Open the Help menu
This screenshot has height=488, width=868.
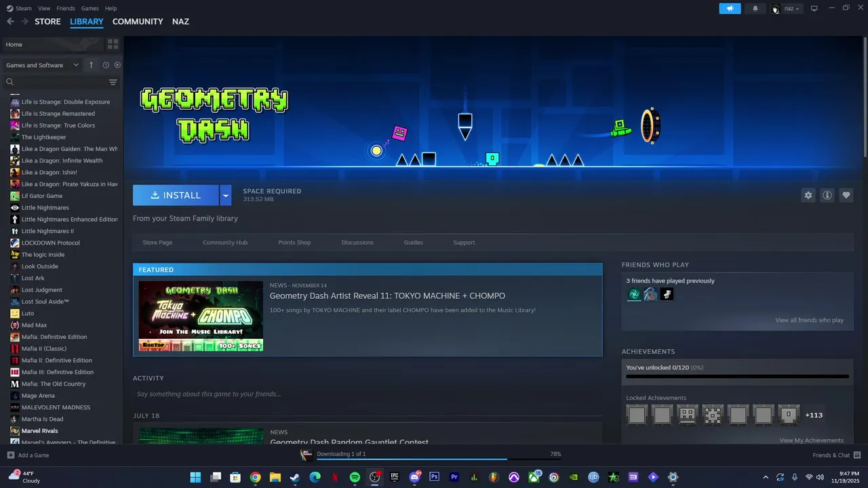[111, 8]
